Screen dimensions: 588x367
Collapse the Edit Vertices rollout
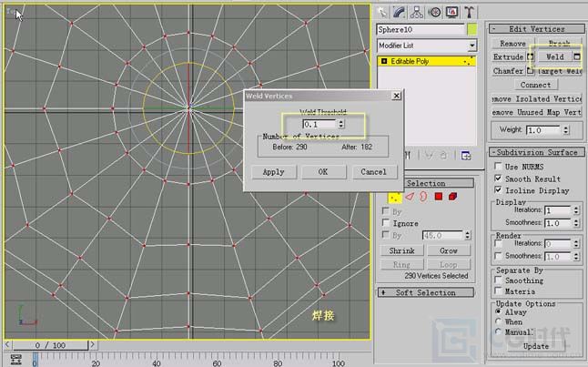point(537,29)
